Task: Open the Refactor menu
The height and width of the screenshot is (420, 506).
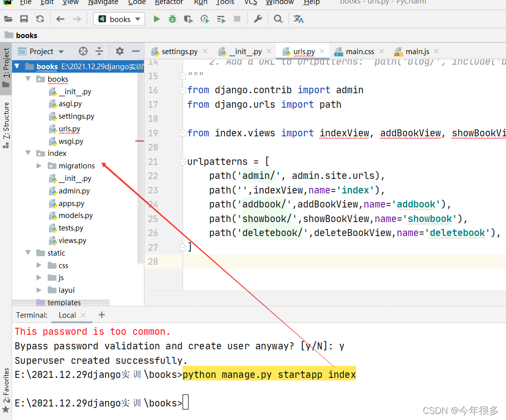Action: pos(169,2)
